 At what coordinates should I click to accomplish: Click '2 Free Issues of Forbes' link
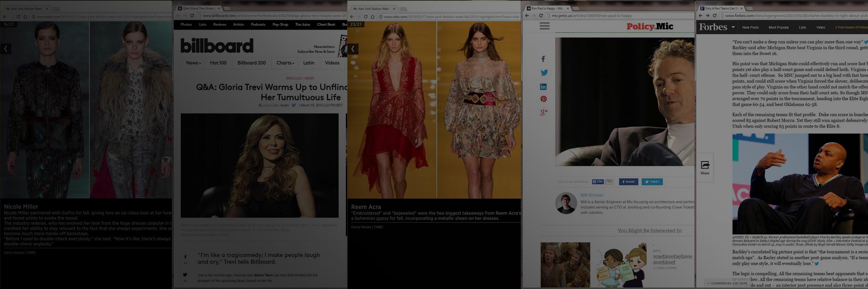point(852,28)
